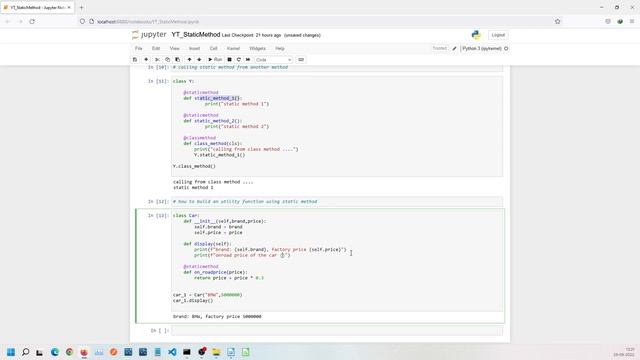Screen dimensions: 640x360
Task: Open the Edit menu
Action: point(156,49)
